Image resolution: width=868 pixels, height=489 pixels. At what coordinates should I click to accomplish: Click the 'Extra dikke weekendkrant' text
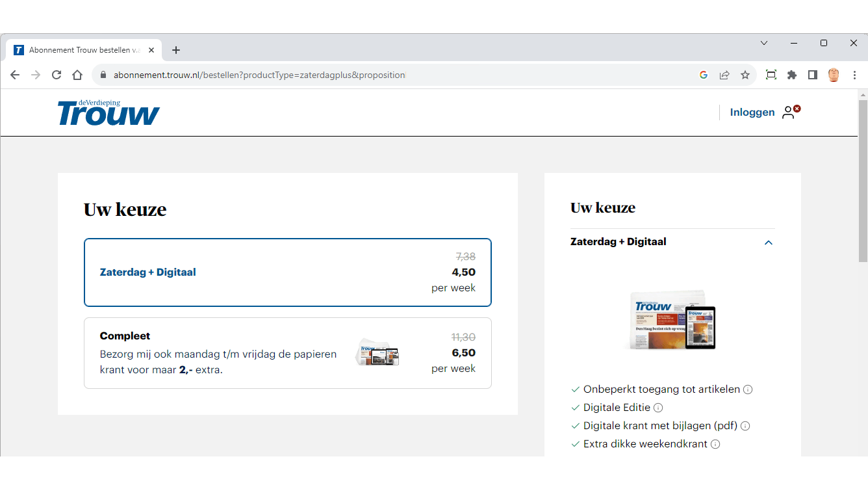[645, 444]
